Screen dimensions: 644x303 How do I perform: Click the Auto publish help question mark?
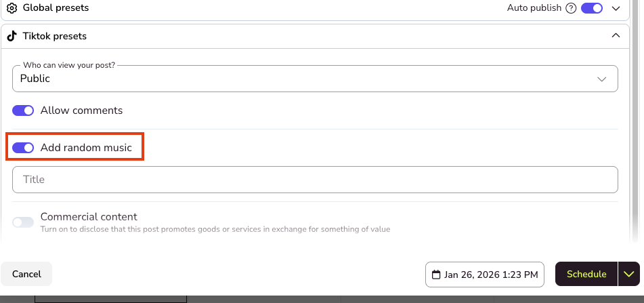571,8
